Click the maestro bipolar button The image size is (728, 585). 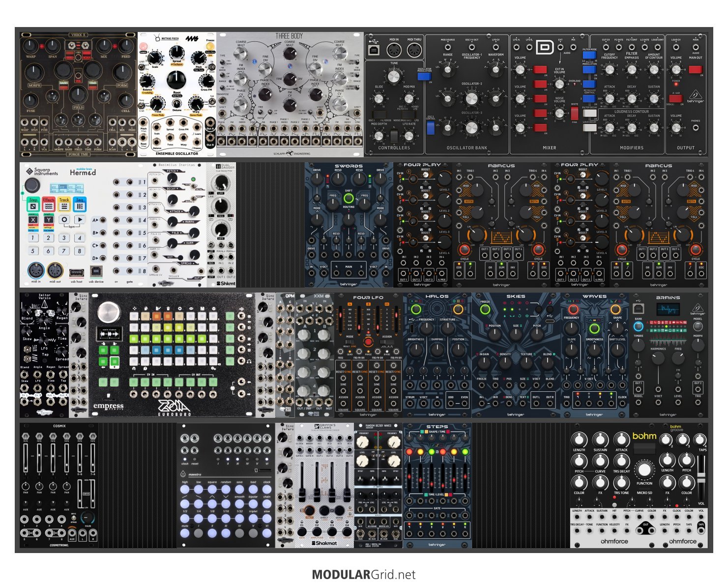(x=253, y=504)
